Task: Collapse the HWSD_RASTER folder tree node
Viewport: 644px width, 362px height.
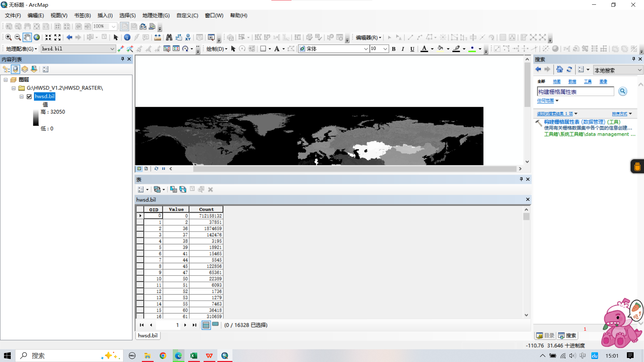Action: tap(13, 88)
